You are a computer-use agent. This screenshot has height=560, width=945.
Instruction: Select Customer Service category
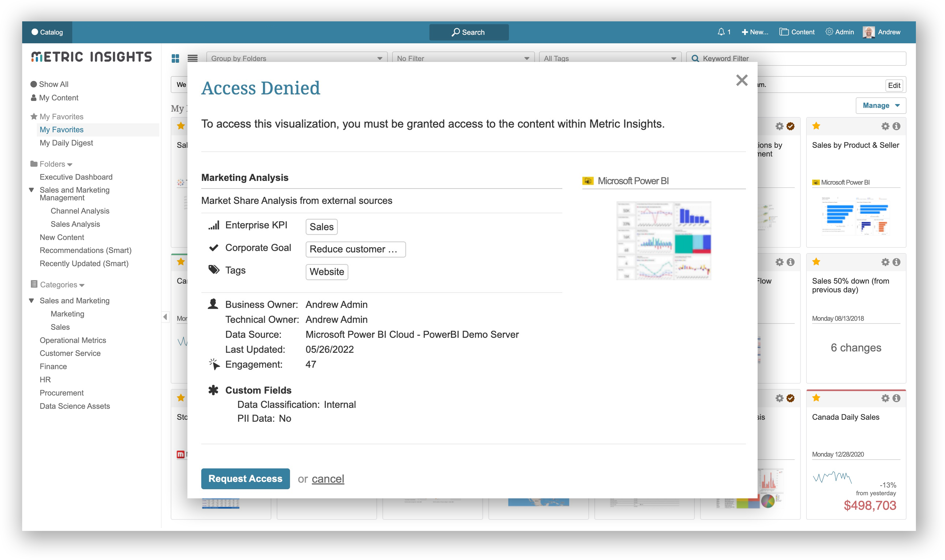point(70,353)
